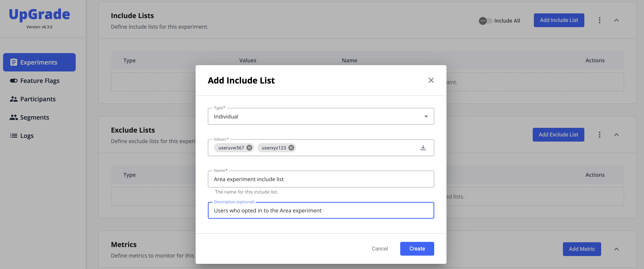Remove the useruvw567 chip

(249, 148)
